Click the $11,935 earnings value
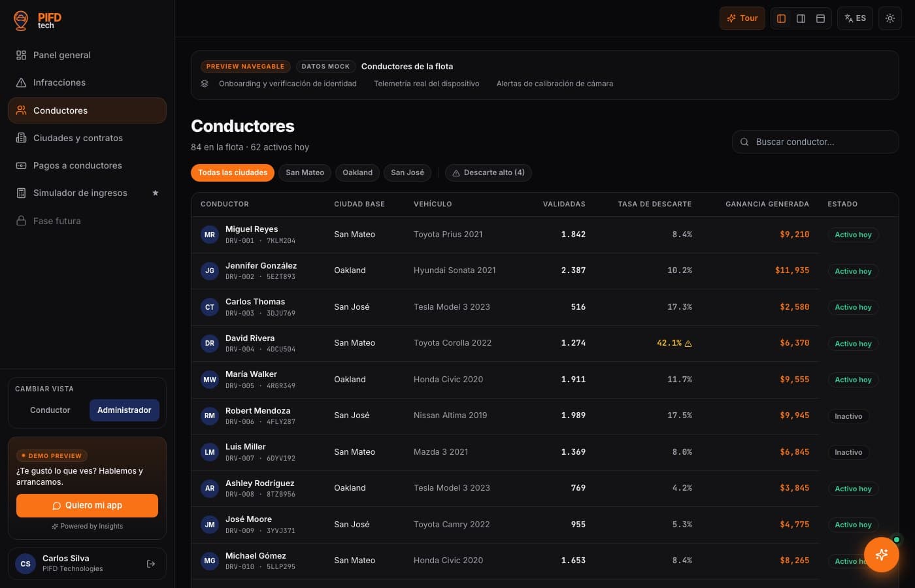This screenshot has height=588, width=915. (x=792, y=270)
